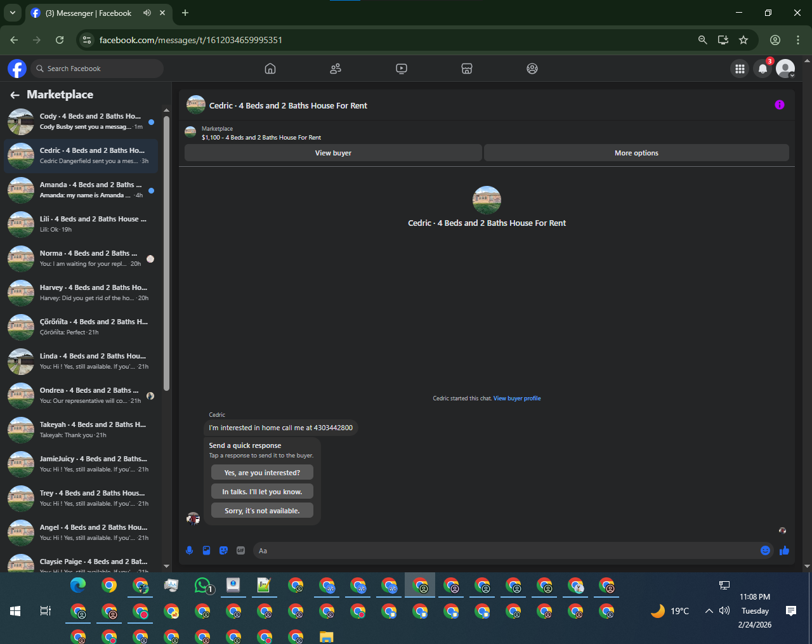Viewport: 812px width, 644px height.
Task: Open the GIF picker icon
Action: (240, 551)
